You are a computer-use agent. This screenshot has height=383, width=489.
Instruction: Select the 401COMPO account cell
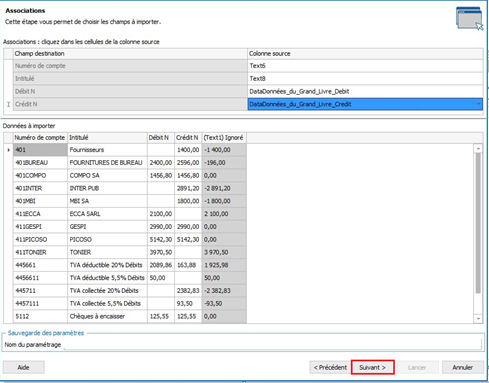[x=40, y=175]
